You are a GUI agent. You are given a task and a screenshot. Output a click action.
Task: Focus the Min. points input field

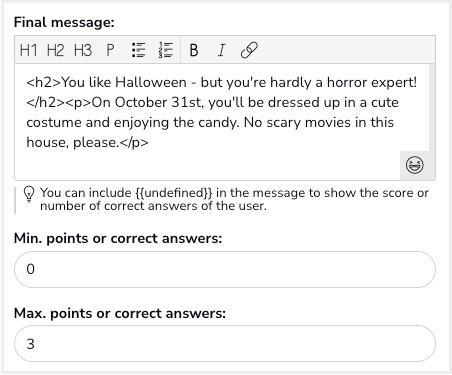(225, 269)
